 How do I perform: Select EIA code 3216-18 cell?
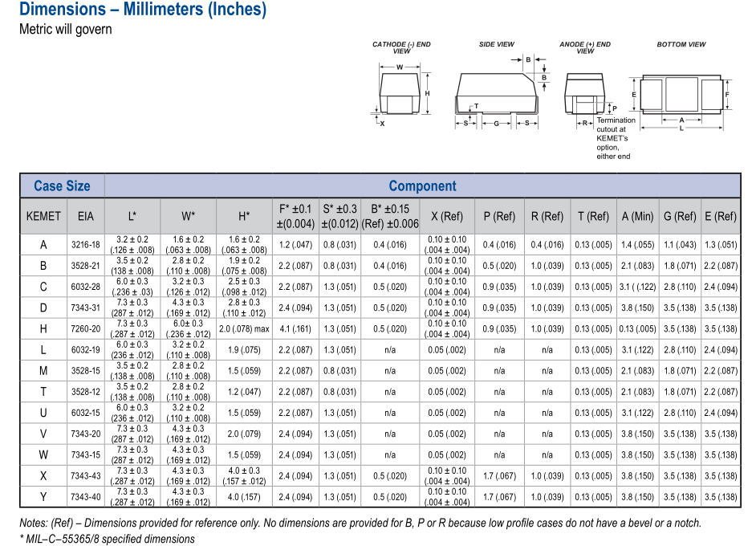pos(85,245)
